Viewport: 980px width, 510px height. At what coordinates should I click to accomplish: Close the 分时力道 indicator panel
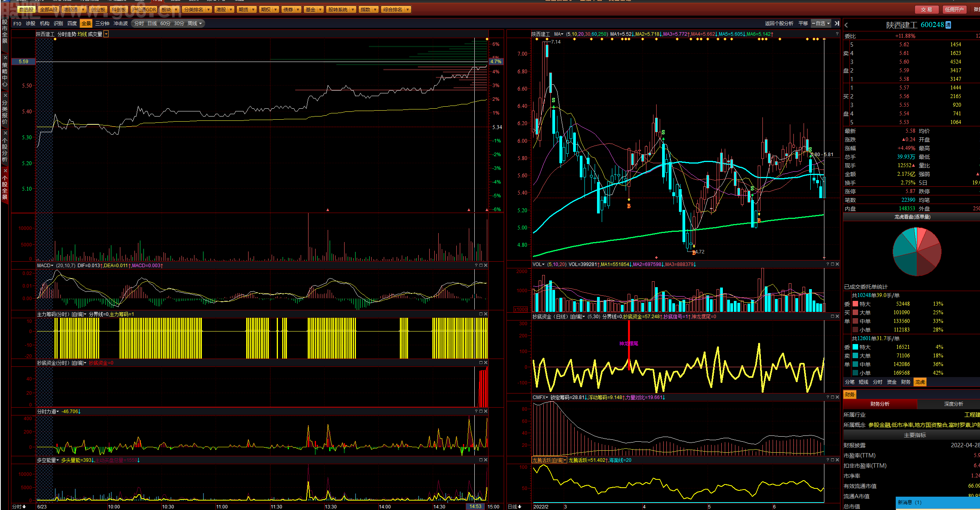[486, 412]
